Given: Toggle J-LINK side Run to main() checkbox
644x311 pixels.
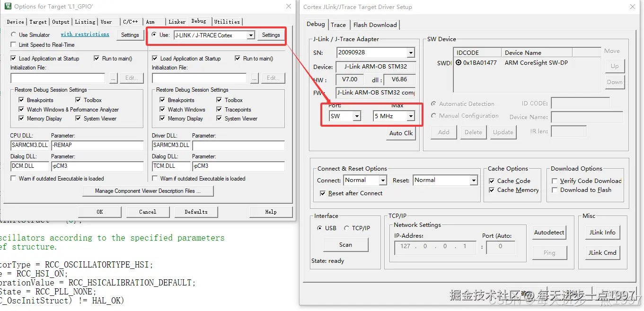Looking at the screenshot, I should pyautogui.click(x=238, y=59).
